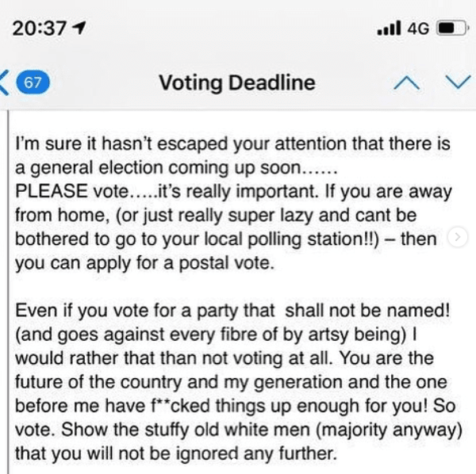Tap the back arrow to the inbox

click(x=5, y=82)
